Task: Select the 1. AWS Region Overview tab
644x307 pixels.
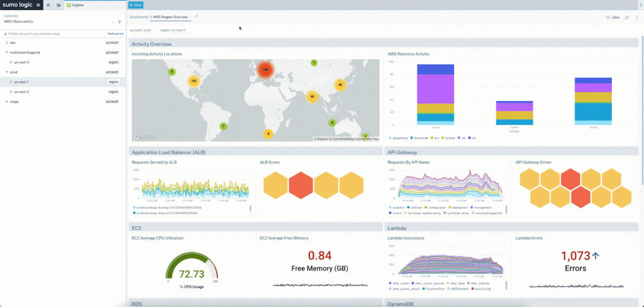Action: (x=170, y=17)
